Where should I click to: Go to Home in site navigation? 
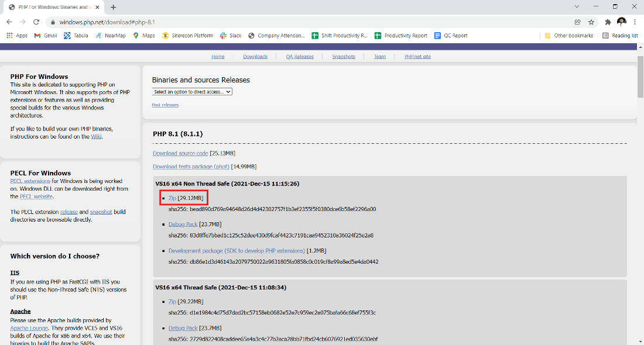(x=218, y=57)
